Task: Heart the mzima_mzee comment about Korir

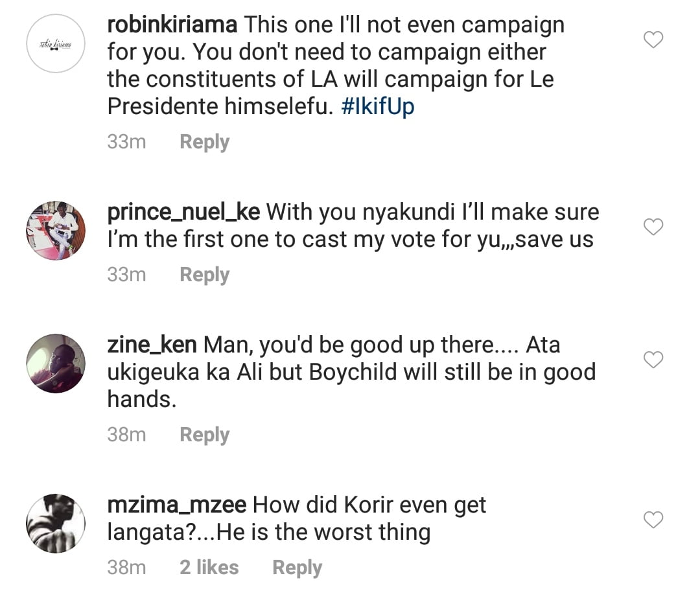Action: point(653,519)
